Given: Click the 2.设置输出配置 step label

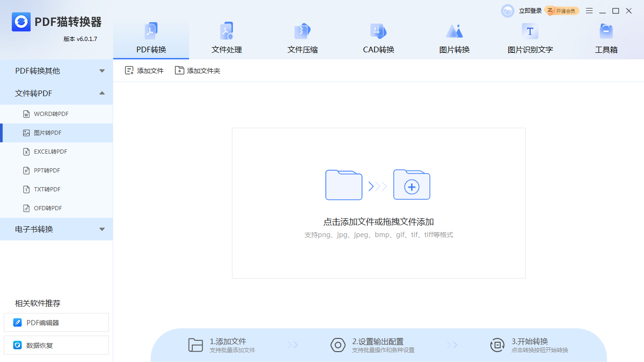Looking at the screenshot, I should [378, 341].
